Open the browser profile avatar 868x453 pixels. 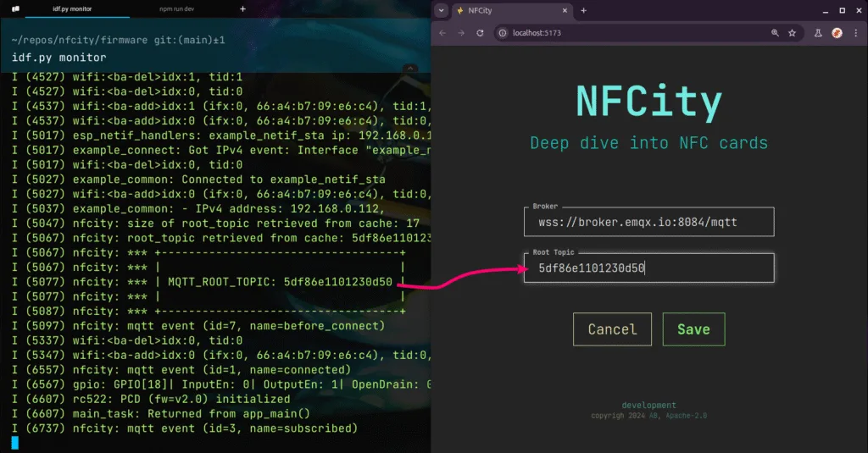click(x=837, y=33)
